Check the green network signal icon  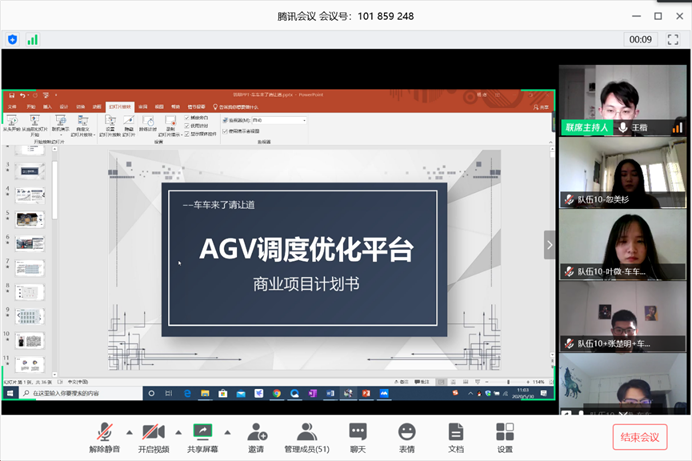33,39
